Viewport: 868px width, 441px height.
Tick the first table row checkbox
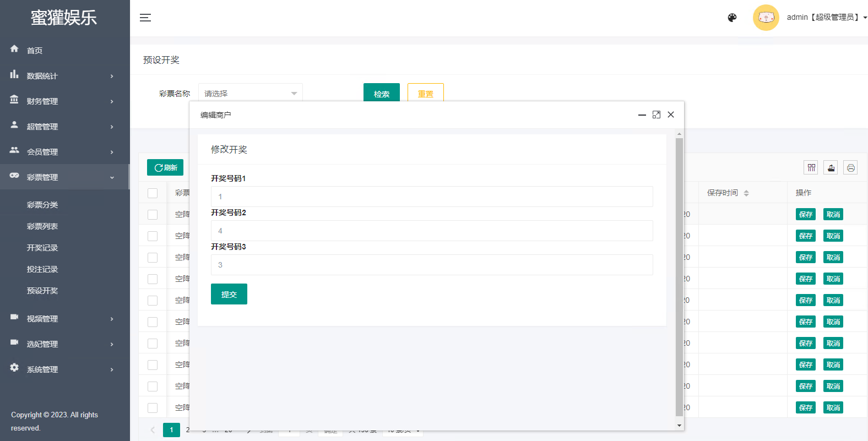[153, 215]
